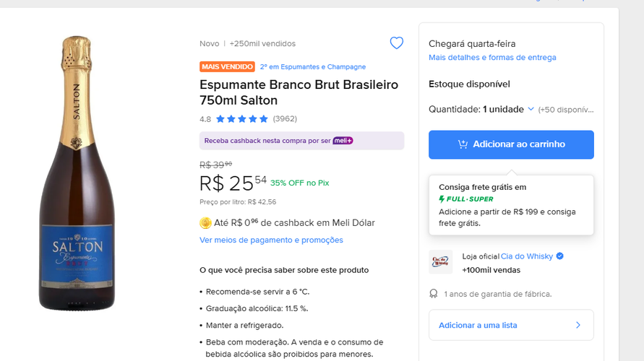Viewport: 644px width, 361px height.
Task: Click the MAIS VENDIDO badge
Action: pyautogui.click(x=228, y=67)
